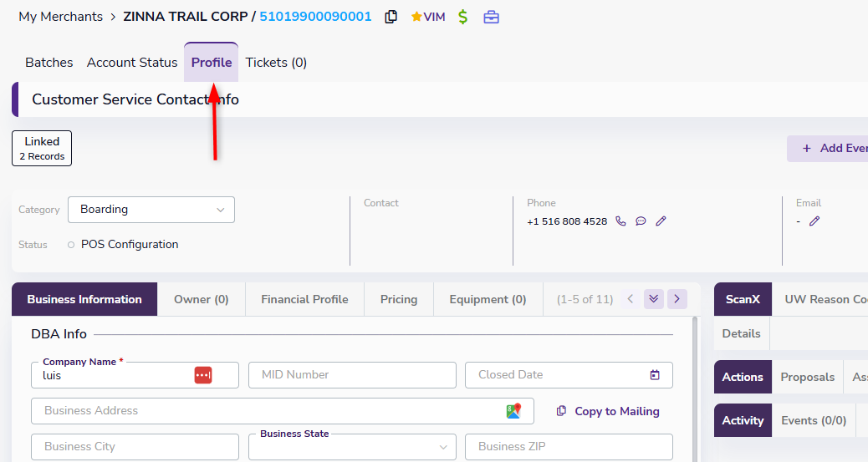Select the Profile tab

click(x=211, y=63)
